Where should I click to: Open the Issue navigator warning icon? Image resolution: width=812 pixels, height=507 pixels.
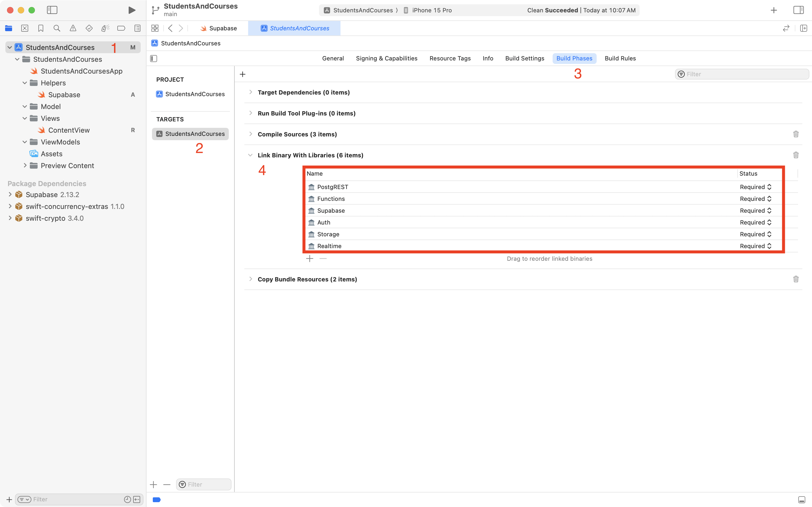pyautogui.click(x=73, y=28)
